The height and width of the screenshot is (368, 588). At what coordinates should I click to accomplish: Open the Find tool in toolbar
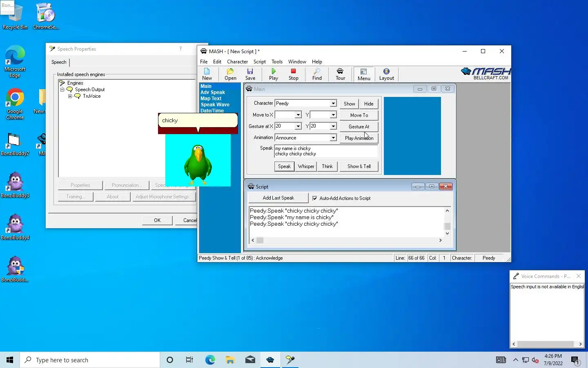click(x=317, y=74)
